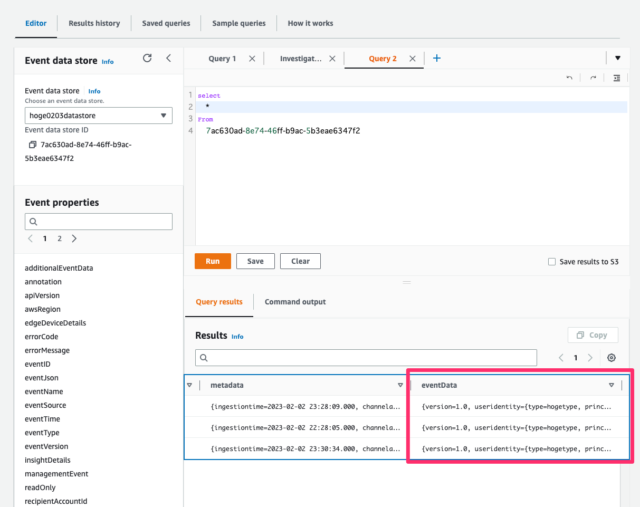This screenshot has height=507, width=640.
Task: Open event properties page 2
Action: pyautogui.click(x=60, y=238)
